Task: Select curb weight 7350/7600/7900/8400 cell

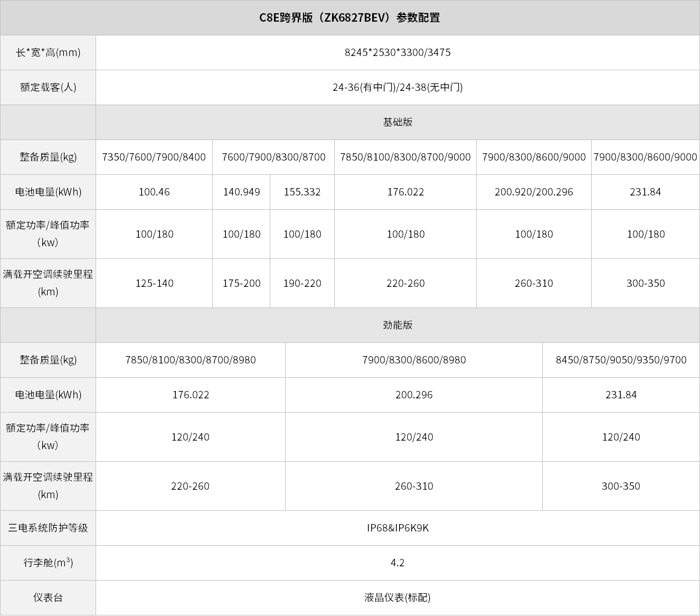Action: 154,157
